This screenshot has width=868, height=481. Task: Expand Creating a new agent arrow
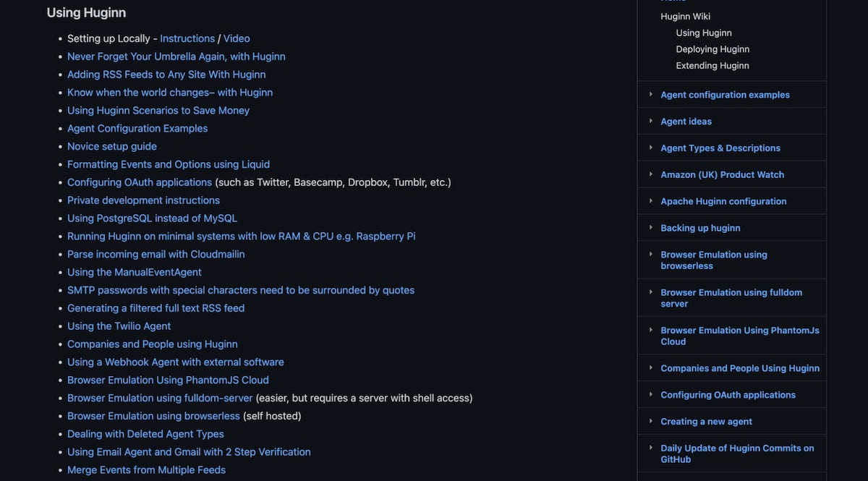click(651, 422)
